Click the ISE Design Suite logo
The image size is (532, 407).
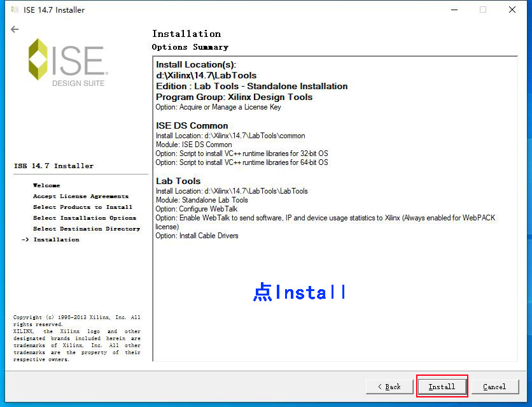click(67, 62)
